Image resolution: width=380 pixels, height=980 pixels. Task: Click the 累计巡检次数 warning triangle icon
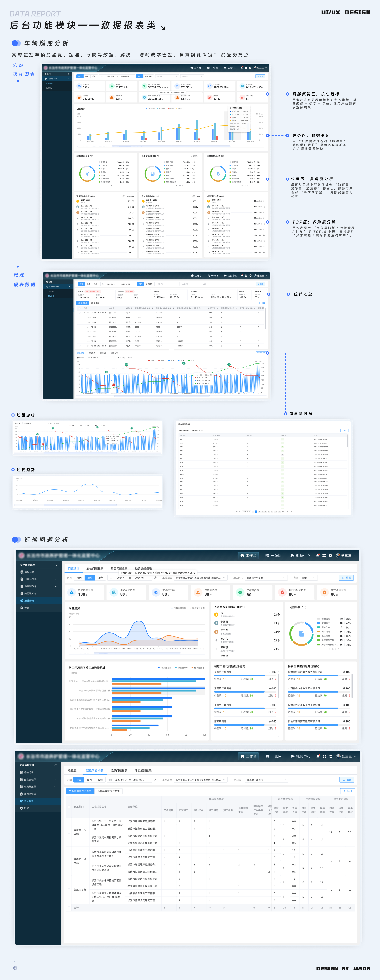point(71,592)
